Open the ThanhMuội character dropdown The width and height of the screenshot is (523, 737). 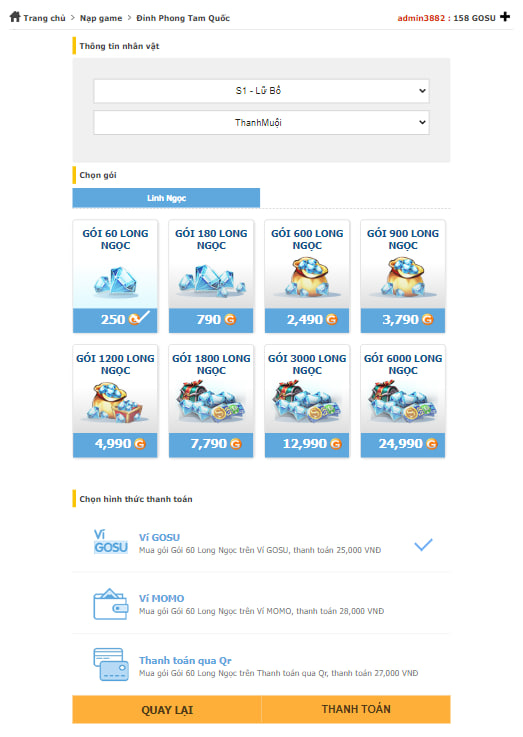(x=261, y=123)
